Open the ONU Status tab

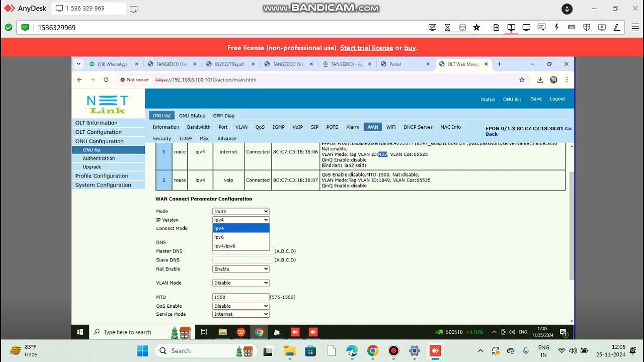(192, 116)
